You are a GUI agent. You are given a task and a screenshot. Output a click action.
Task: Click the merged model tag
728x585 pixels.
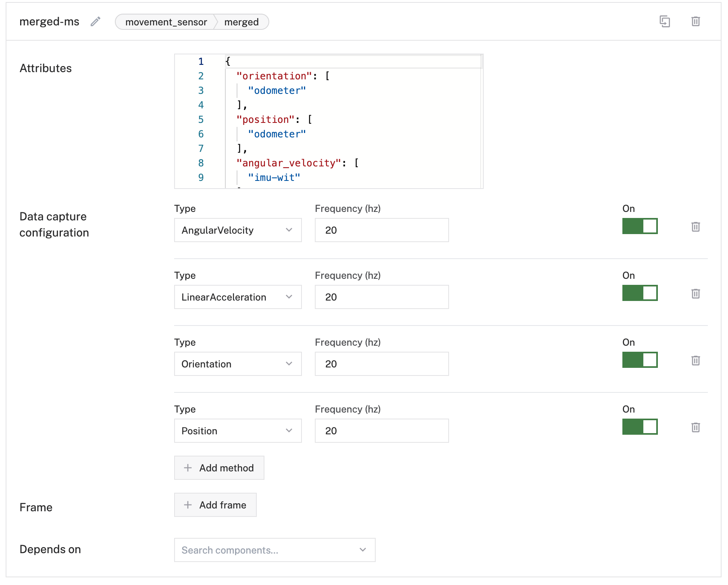click(241, 22)
